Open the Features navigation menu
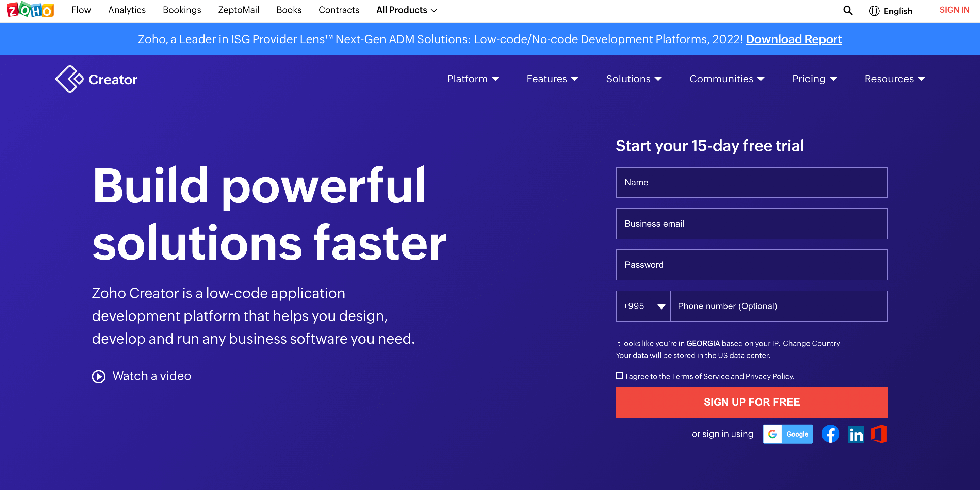This screenshot has height=490, width=980. tap(552, 79)
